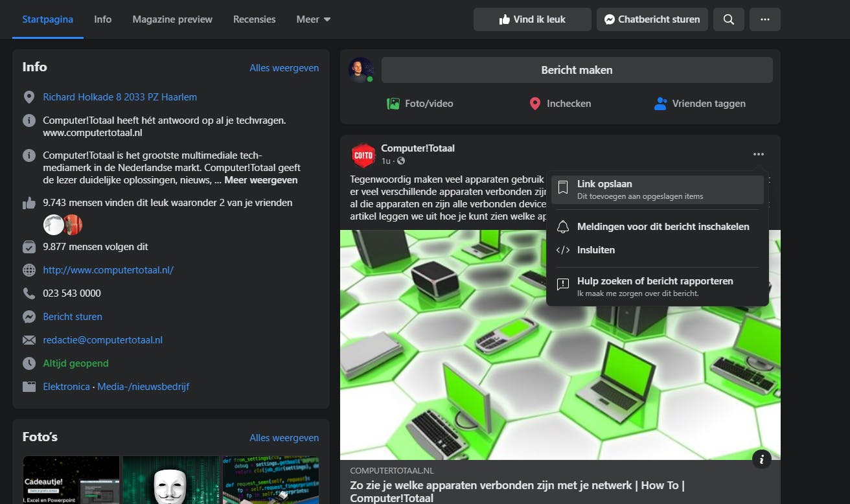Click the Bericht sturen link
This screenshot has width=850, height=504.
[x=73, y=317]
